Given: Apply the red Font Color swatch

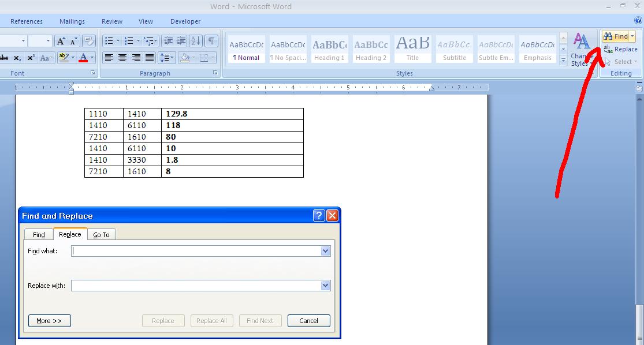Looking at the screenshot, I should [83, 58].
